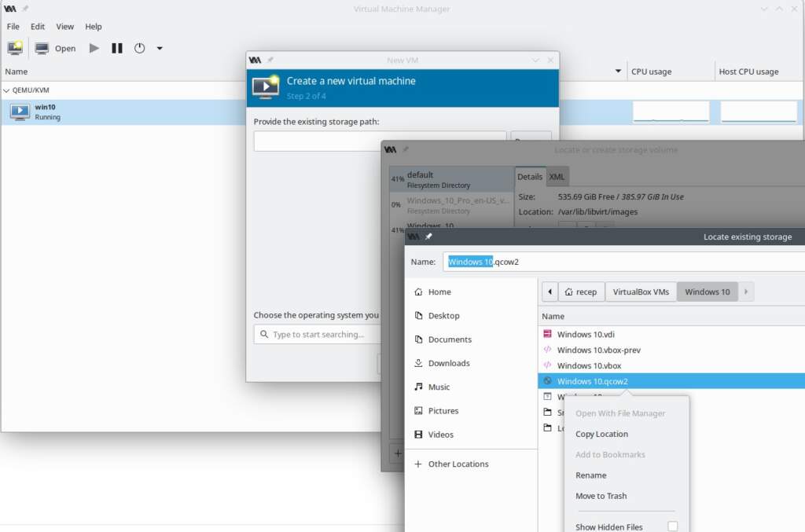Viewport: 805px width, 532px height.
Task: Go to the Downloads sidebar location
Action: click(448, 363)
